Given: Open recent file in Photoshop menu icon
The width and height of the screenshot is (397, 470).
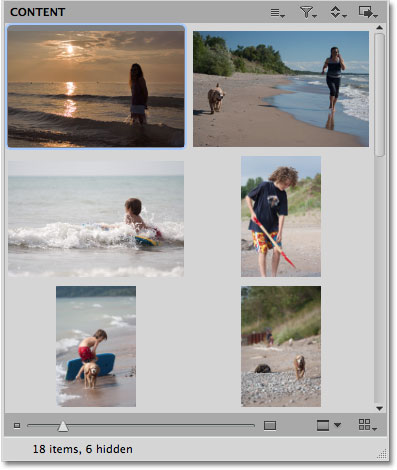Looking at the screenshot, I should (x=368, y=13).
